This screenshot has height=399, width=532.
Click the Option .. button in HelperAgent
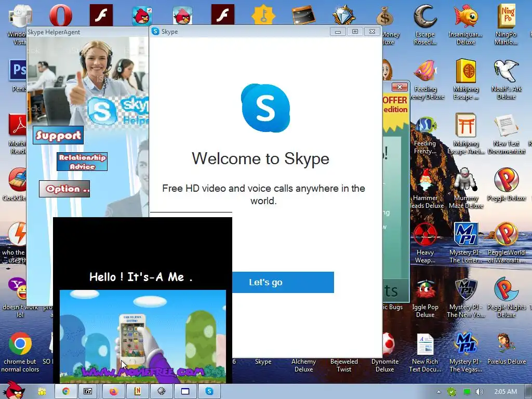tap(64, 189)
